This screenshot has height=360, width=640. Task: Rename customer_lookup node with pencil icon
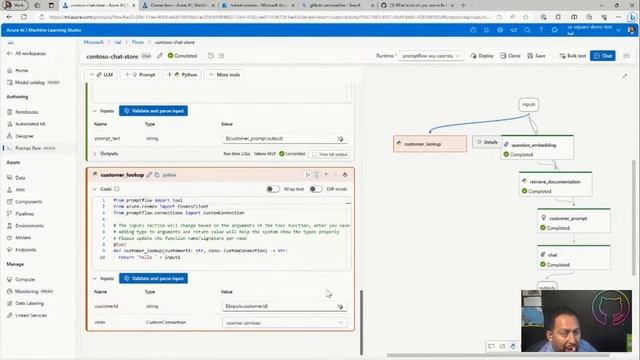(x=149, y=175)
